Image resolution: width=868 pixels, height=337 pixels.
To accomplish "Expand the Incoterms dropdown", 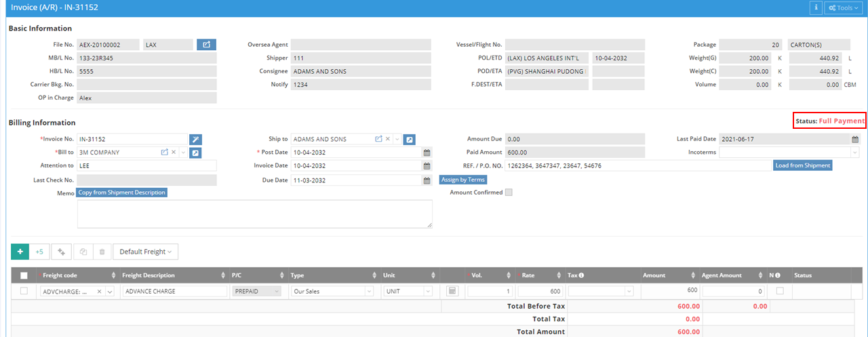I will pos(854,153).
